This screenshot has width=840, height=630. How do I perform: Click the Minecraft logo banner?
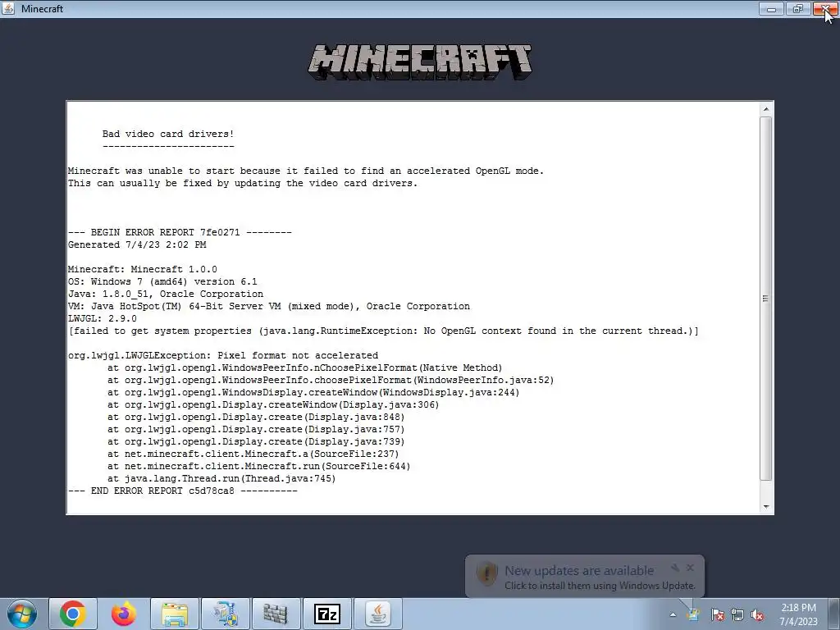420,62
